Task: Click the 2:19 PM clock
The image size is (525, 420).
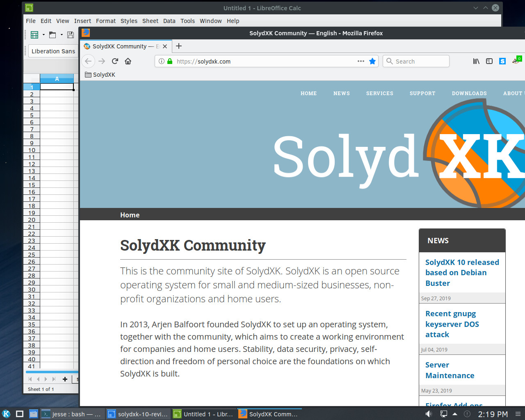Action: coord(493,414)
